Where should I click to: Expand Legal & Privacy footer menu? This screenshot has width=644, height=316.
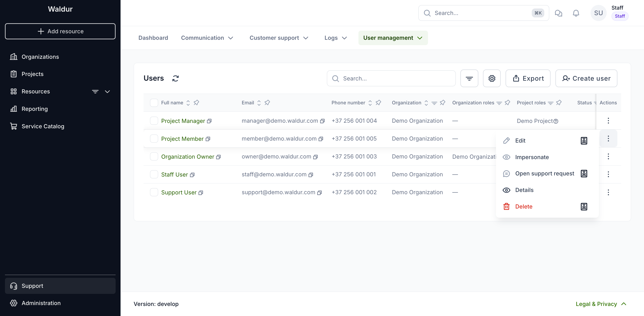[601, 304]
